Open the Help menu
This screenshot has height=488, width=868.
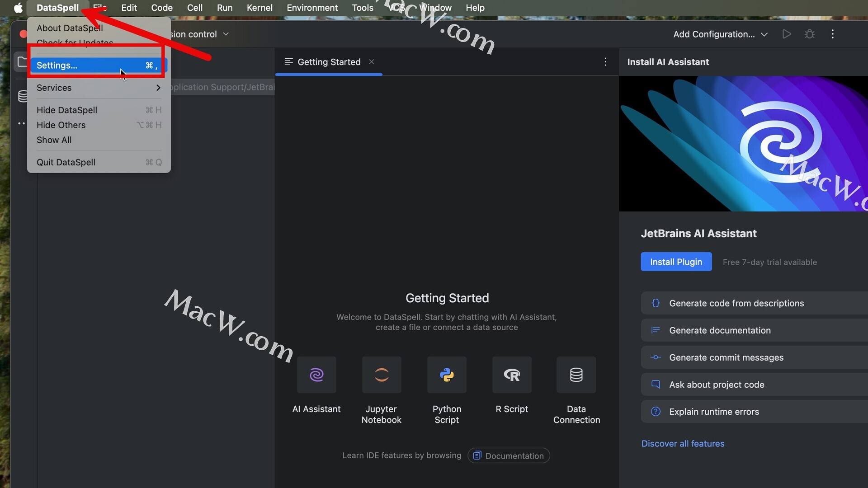coord(475,8)
